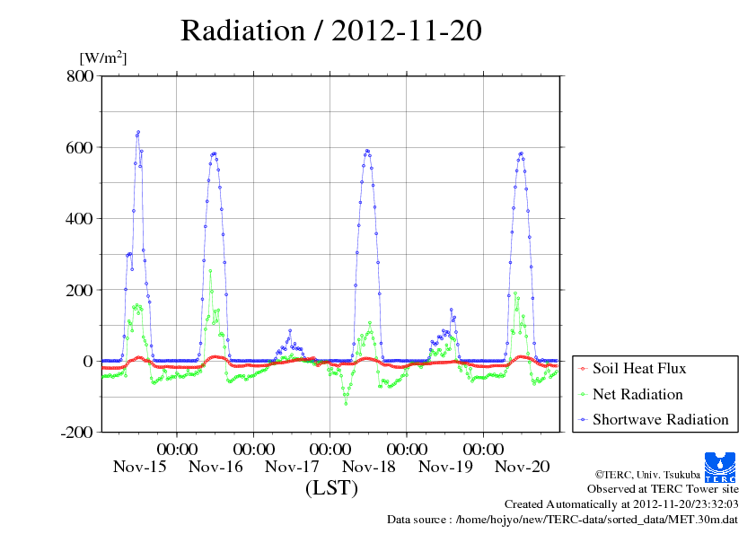The width and height of the screenshot is (756, 534).
Task: Click the Nov-20 date axis label
Action: [522, 467]
